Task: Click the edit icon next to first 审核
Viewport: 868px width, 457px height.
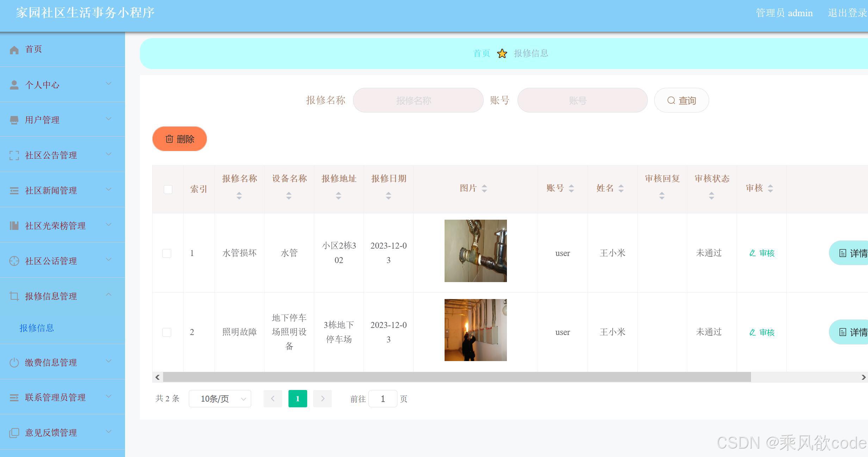Action: click(x=752, y=253)
